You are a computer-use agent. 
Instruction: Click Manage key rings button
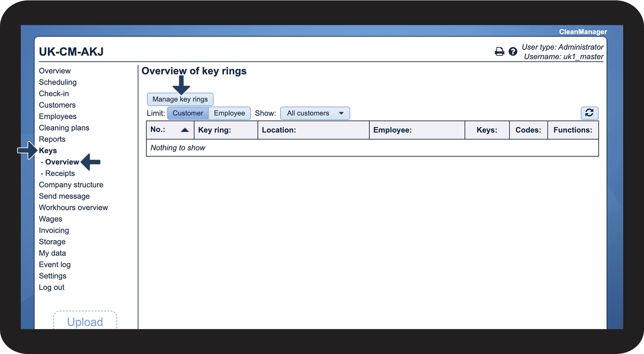(180, 99)
